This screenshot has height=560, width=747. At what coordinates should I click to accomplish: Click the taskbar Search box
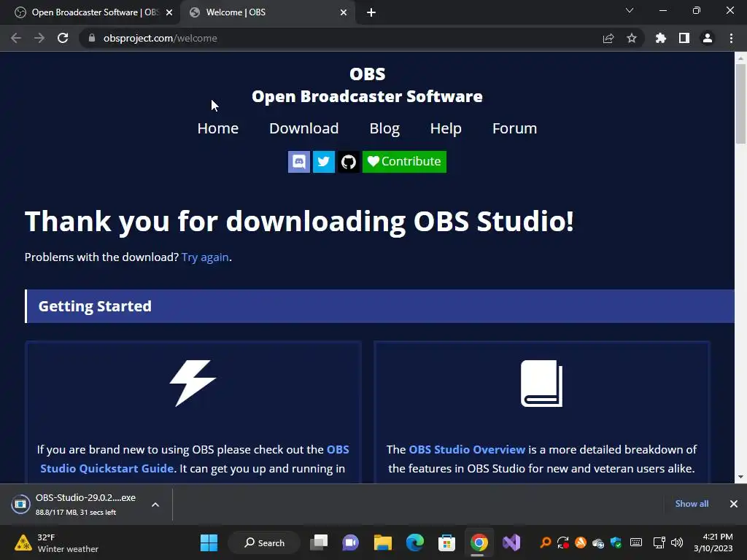[264, 542]
